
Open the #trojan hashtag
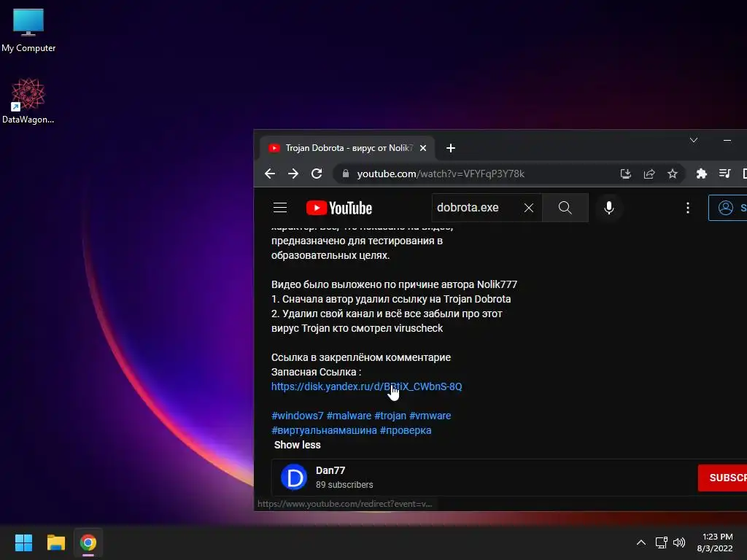[x=390, y=416]
